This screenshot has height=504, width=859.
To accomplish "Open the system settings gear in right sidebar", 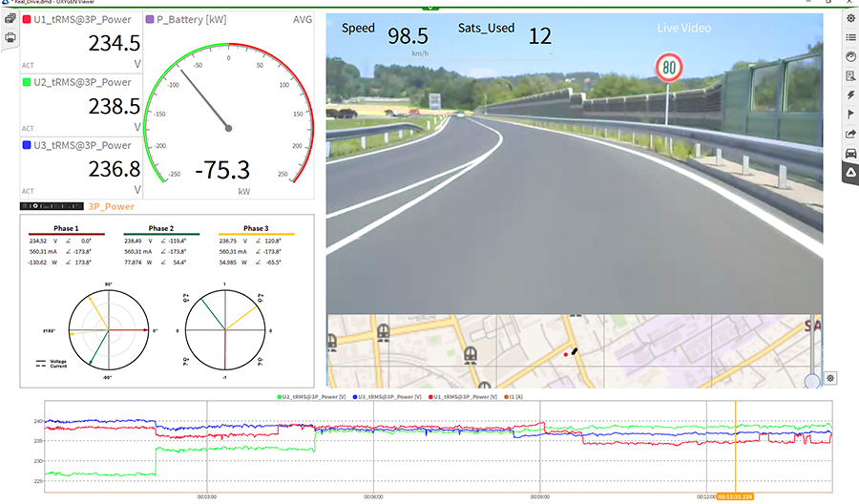I will pyautogui.click(x=850, y=18).
